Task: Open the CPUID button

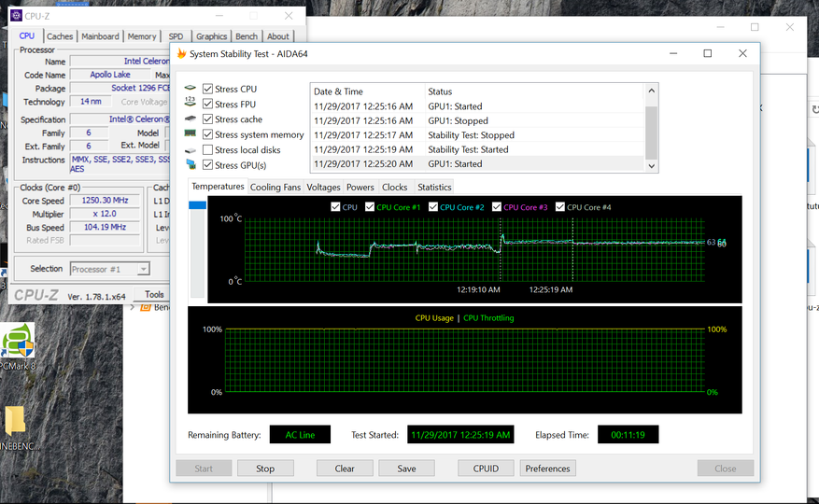Action: pos(486,469)
